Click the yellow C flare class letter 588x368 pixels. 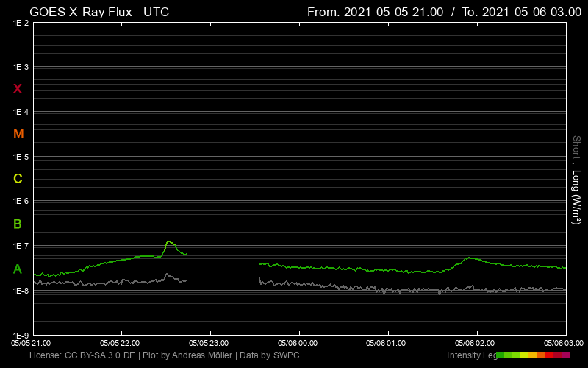(18, 178)
